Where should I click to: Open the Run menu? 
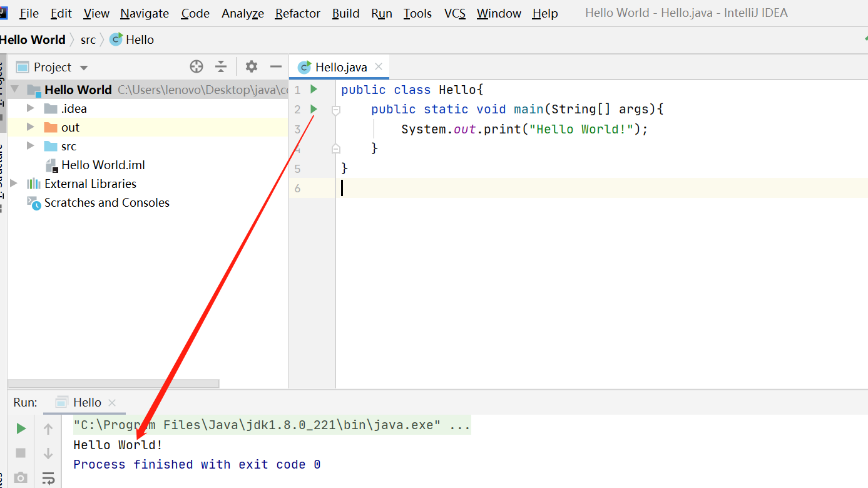(382, 13)
